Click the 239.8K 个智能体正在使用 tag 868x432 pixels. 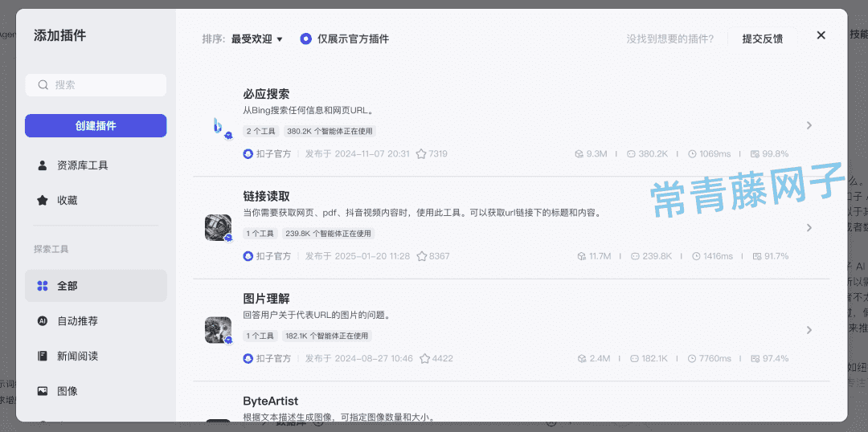(x=328, y=234)
